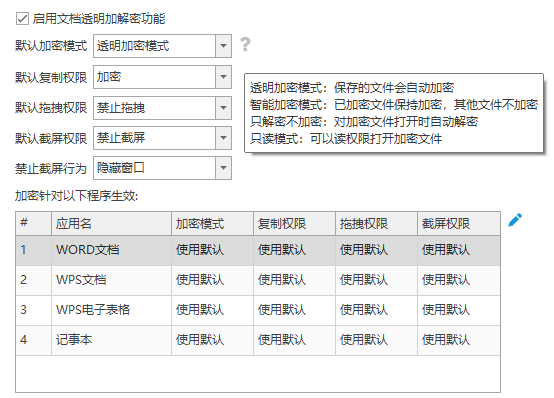
Task: Open 默认拖拽权限 dropdown arrow
Action: coord(223,107)
